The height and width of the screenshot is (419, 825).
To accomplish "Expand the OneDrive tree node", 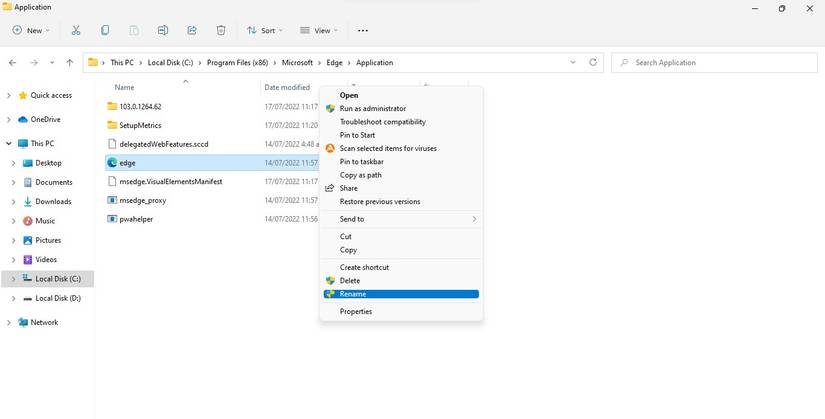I will click(x=8, y=119).
